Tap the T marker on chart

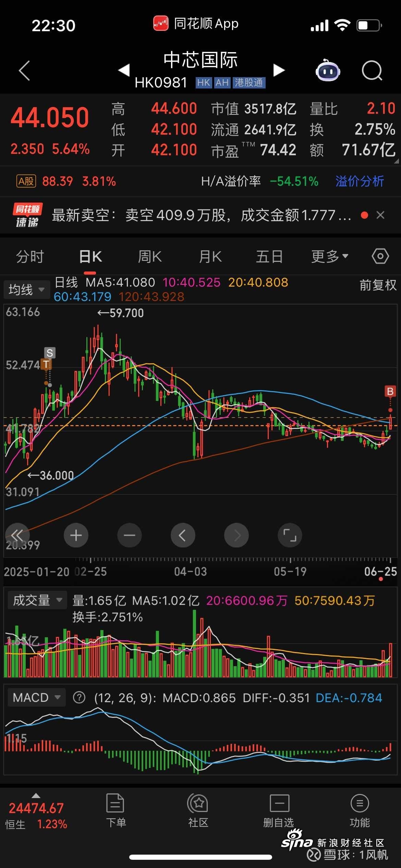click(46, 364)
